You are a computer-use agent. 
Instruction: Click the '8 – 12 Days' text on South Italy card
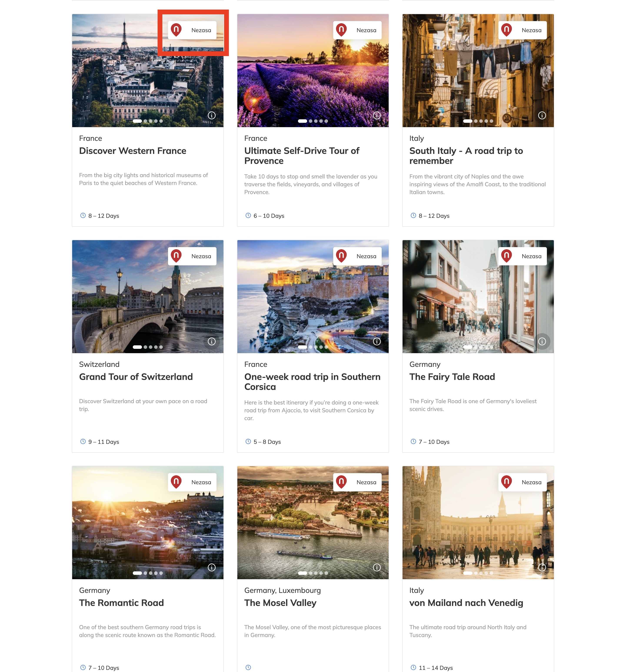434,216
